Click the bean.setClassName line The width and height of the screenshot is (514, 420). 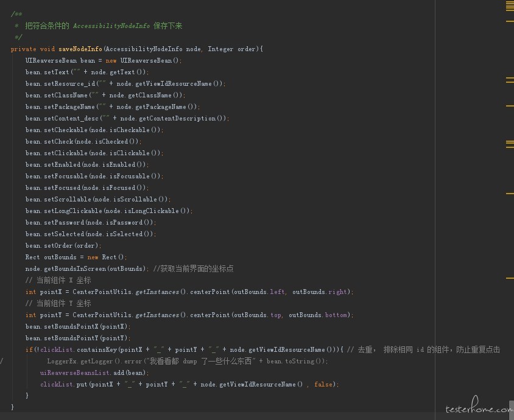pos(105,95)
